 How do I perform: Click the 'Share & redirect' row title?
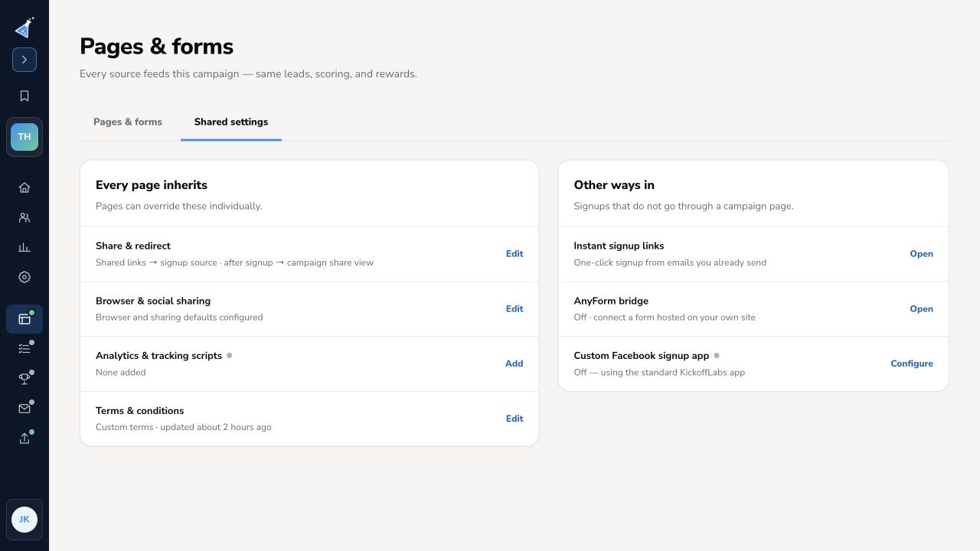click(133, 246)
